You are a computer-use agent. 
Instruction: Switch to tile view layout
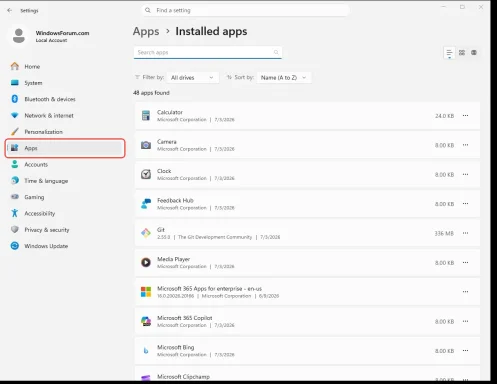[x=474, y=53]
